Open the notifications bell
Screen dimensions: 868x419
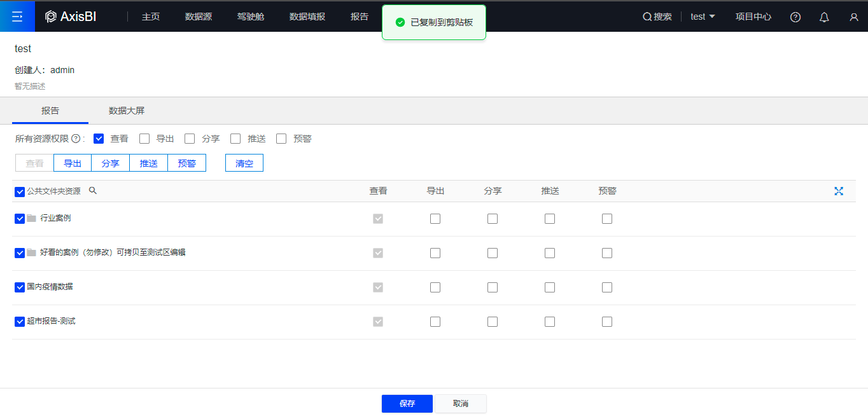(x=824, y=17)
